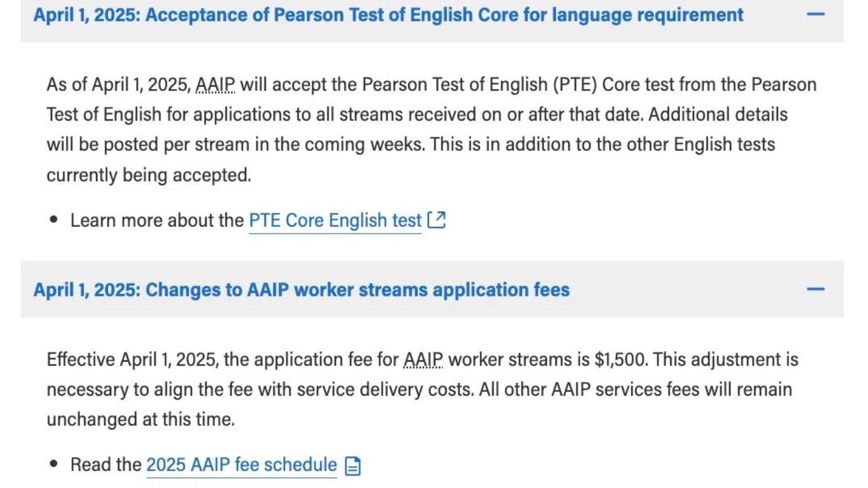Click external link icon beside PTE Core
Image resolution: width=868 pixels, height=488 pixels.
pyautogui.click(x=436, y=220)
